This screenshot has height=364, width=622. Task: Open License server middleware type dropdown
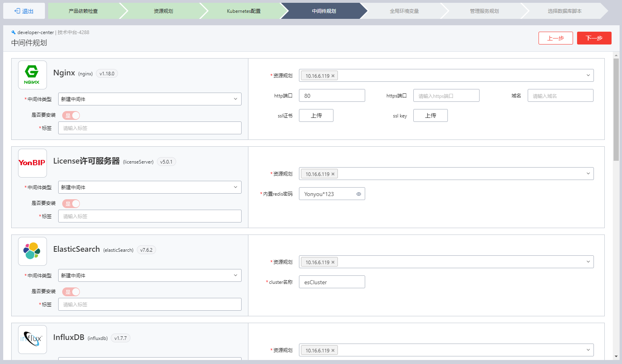tap(150, 187)
